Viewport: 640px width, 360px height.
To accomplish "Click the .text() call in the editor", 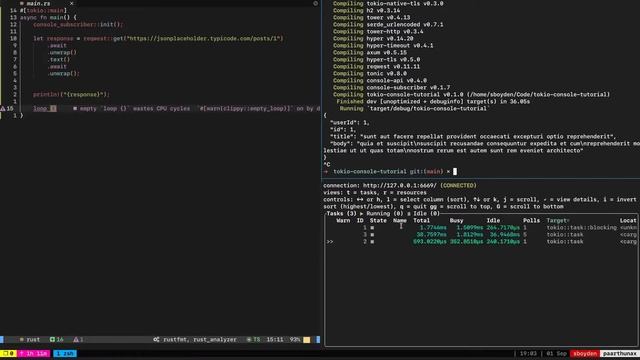I will [58, 60].
